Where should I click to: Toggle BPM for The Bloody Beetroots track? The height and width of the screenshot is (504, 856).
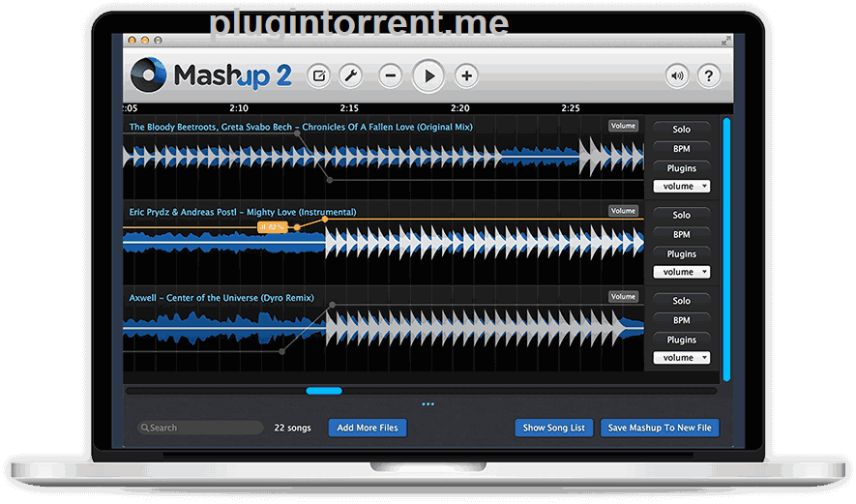tap(681, 149)
